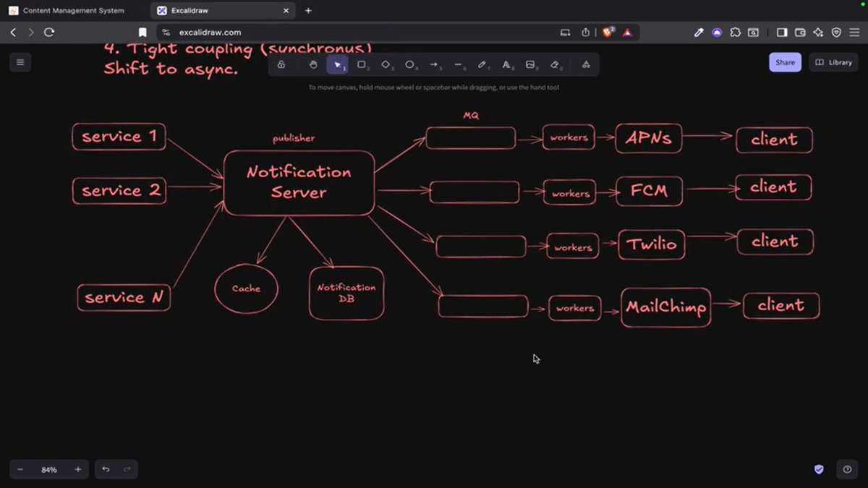Open Leo AI sparkle icon
Viewport: 868px width, 488px height.
pyautogui.click(x=818, y=32)
